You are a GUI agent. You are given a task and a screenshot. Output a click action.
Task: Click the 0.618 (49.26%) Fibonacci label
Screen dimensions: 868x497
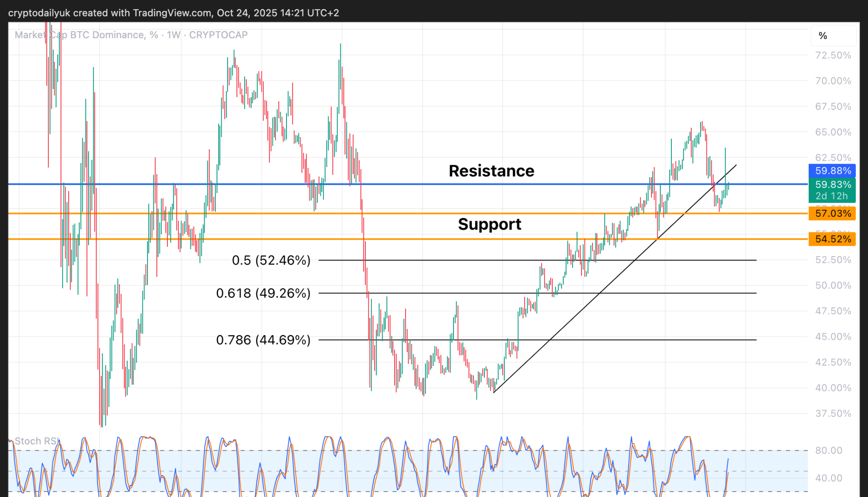coord(263,293)
